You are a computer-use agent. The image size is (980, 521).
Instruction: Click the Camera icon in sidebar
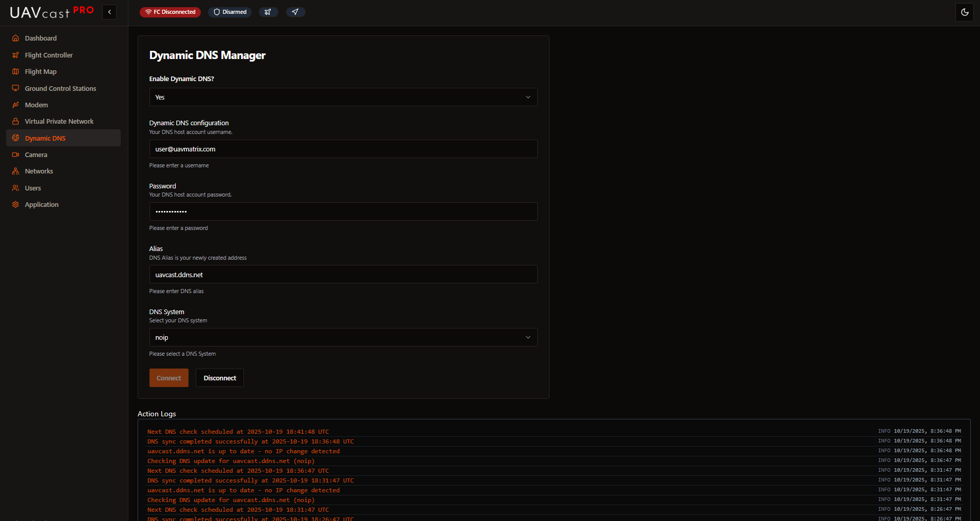tap(15, 155)
